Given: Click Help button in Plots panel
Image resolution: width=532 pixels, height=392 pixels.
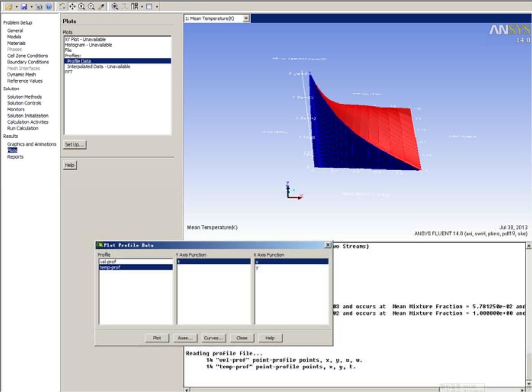Looking at the screenshot, I should click(x=70, y=165).
